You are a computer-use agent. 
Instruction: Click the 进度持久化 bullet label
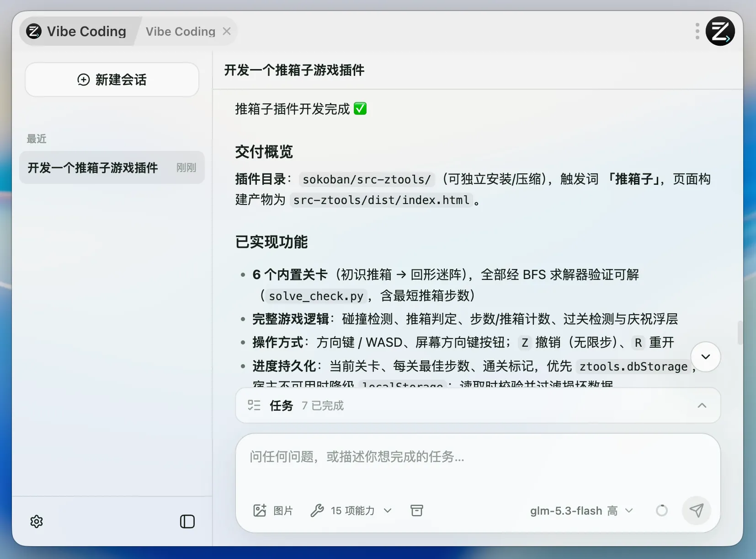284,366
